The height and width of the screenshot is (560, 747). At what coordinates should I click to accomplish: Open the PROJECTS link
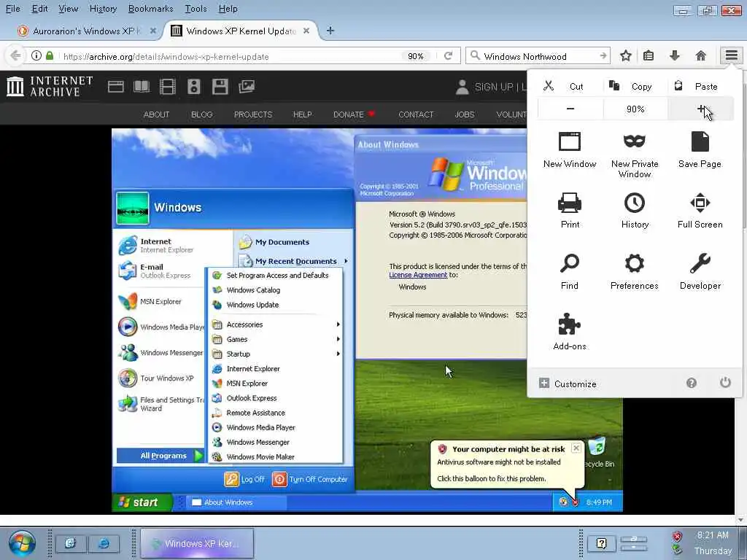(253, 114)
